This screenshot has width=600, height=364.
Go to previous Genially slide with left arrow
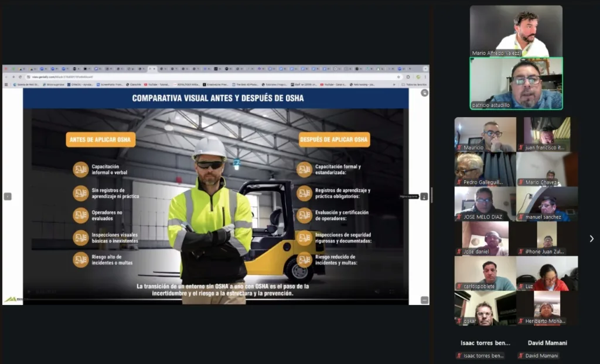pos(8,197)
